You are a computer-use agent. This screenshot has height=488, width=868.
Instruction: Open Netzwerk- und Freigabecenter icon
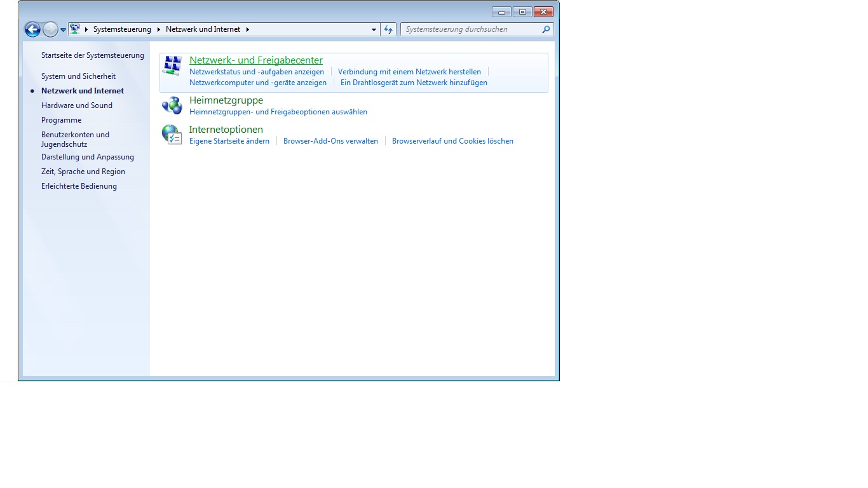[x=172, y=65]
